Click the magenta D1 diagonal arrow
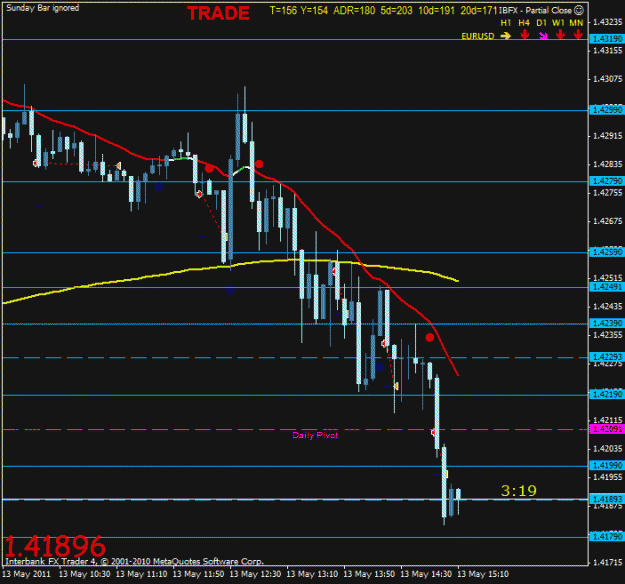Image resolution: width=625 pixels, height=584 pixels. pyautogui.click(x=543, y=36)
